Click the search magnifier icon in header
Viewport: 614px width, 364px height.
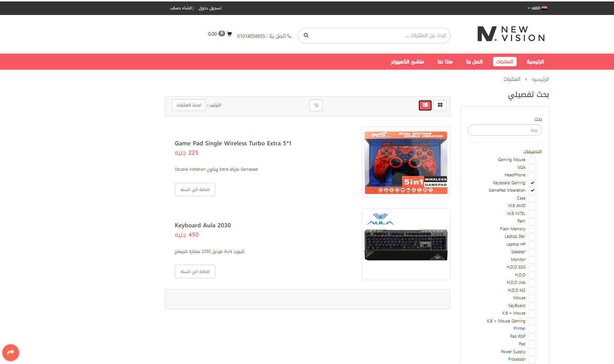coord(306,35)
